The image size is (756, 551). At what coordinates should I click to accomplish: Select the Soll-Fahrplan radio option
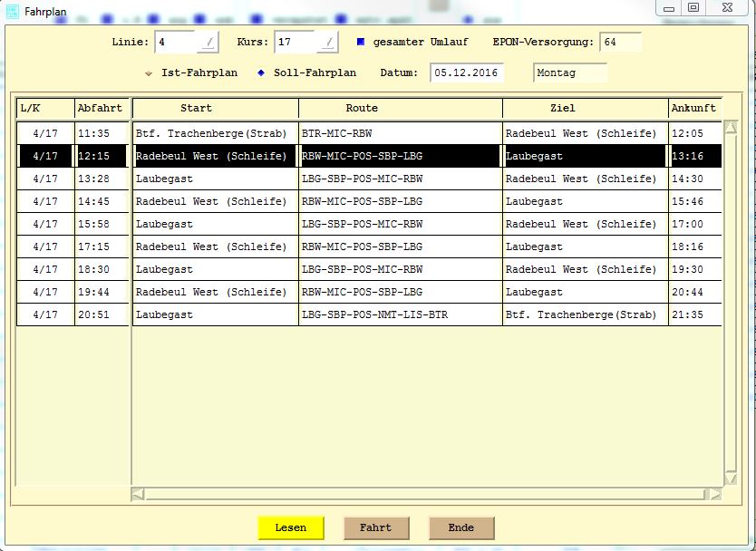coord(261,72)
